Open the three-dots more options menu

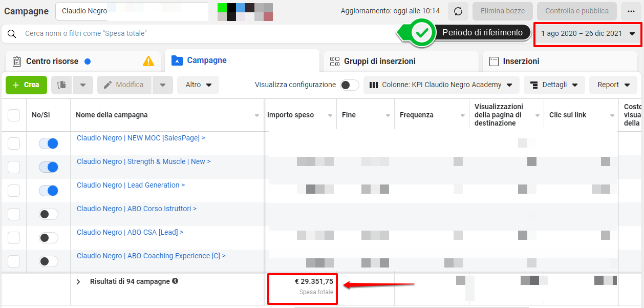tap(631, 11)
